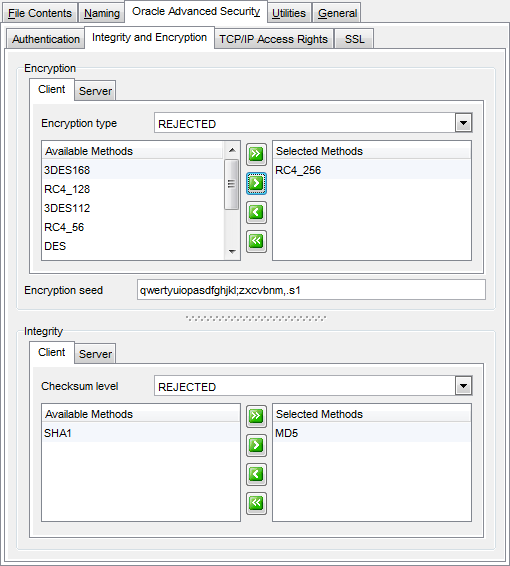Select RC4_56 in the available methods
This screenshot has height=566, width=510.
click(x=133, y=227)
